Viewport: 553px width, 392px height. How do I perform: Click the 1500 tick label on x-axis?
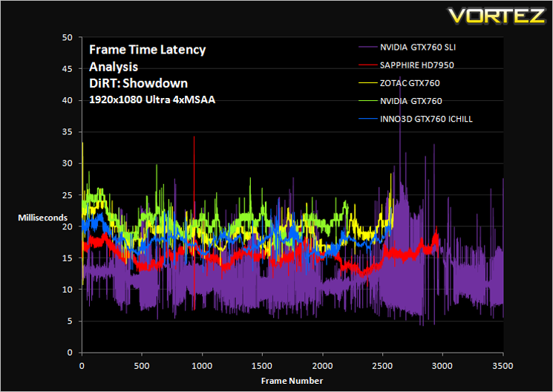coord(262,366)
